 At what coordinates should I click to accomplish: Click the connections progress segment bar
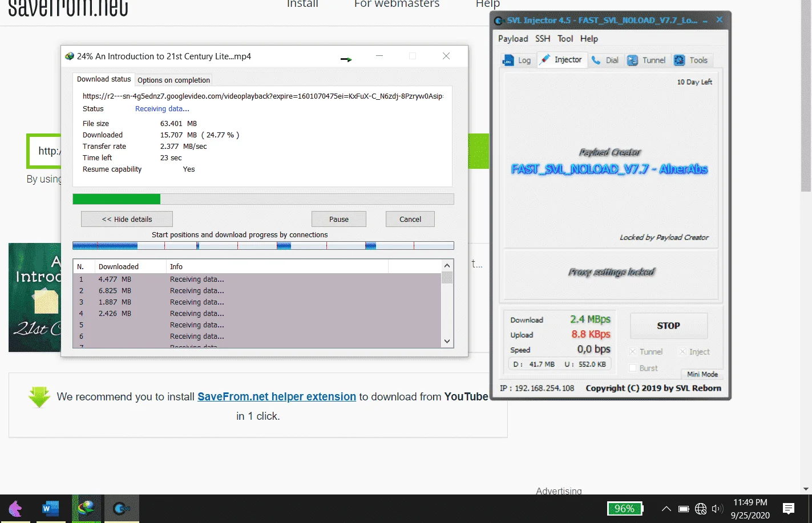click(x=263, y=246)
